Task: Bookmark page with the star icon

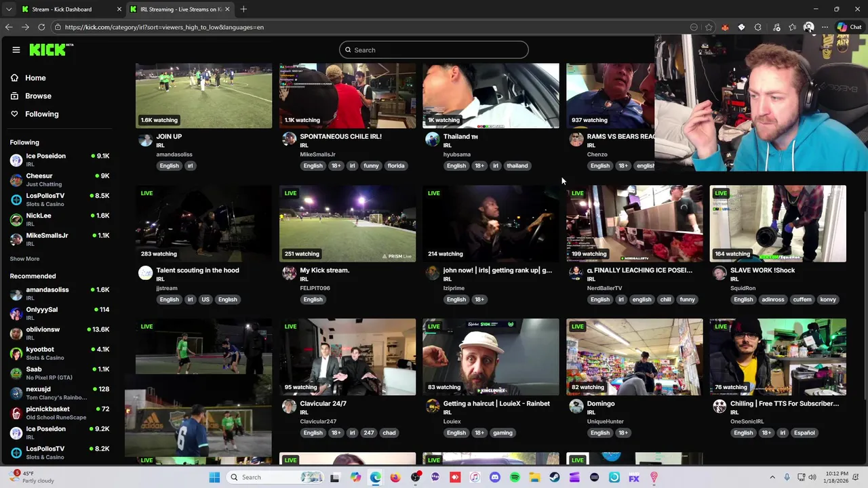Action: 709,27
